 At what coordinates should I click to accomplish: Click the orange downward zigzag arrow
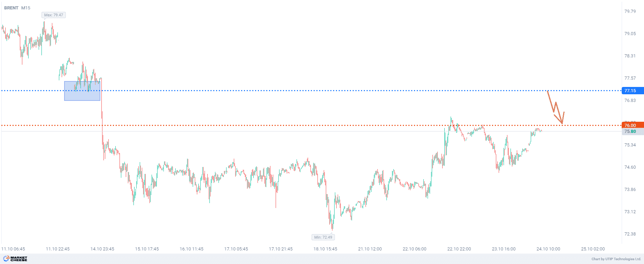555,107
